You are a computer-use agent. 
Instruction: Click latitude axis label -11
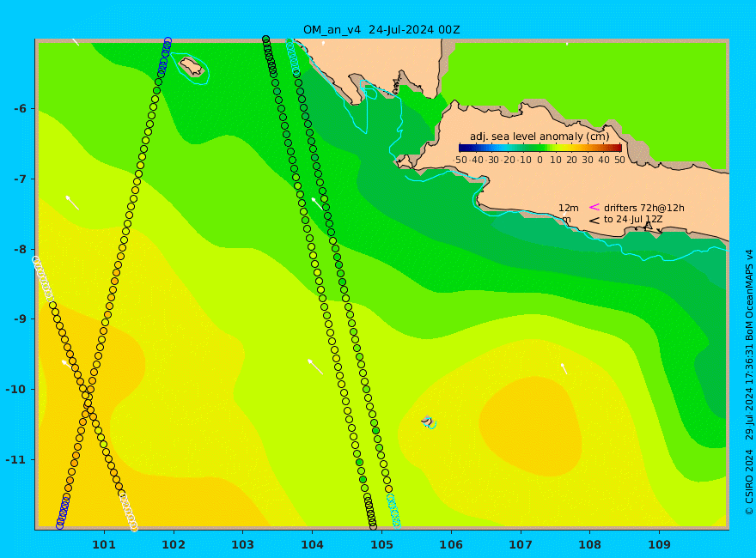point(17,459)
